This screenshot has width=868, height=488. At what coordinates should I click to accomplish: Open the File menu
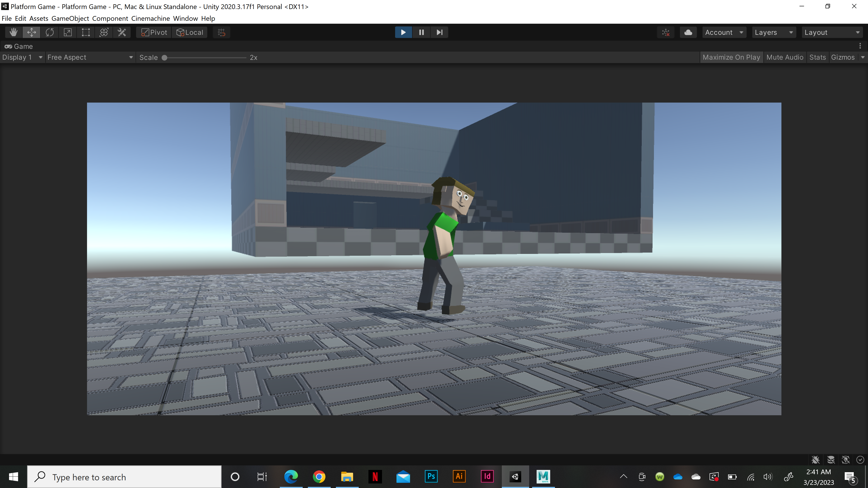tap(6, 19)
